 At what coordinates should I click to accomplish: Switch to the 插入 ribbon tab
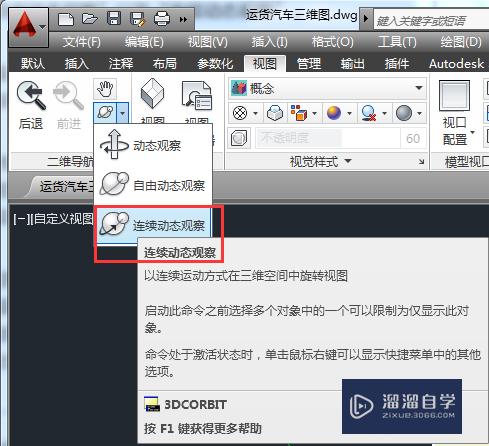click(77, 63)
